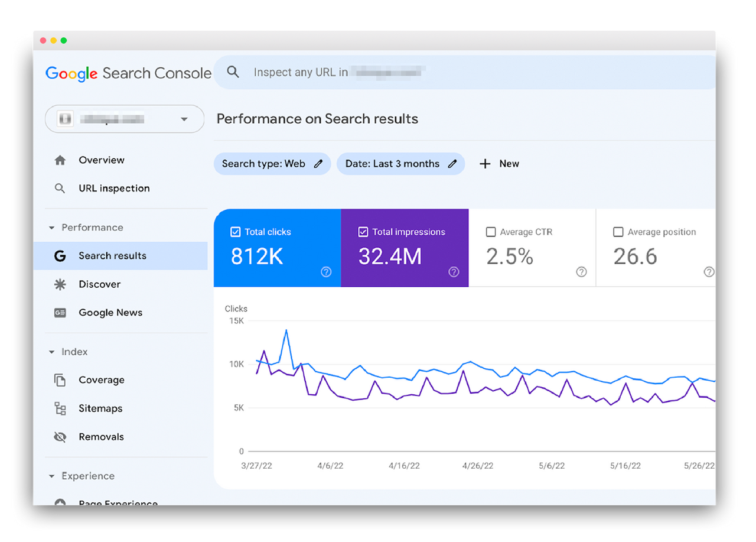Click the URL inspection magnifier icon

click(x=60, y=189)
